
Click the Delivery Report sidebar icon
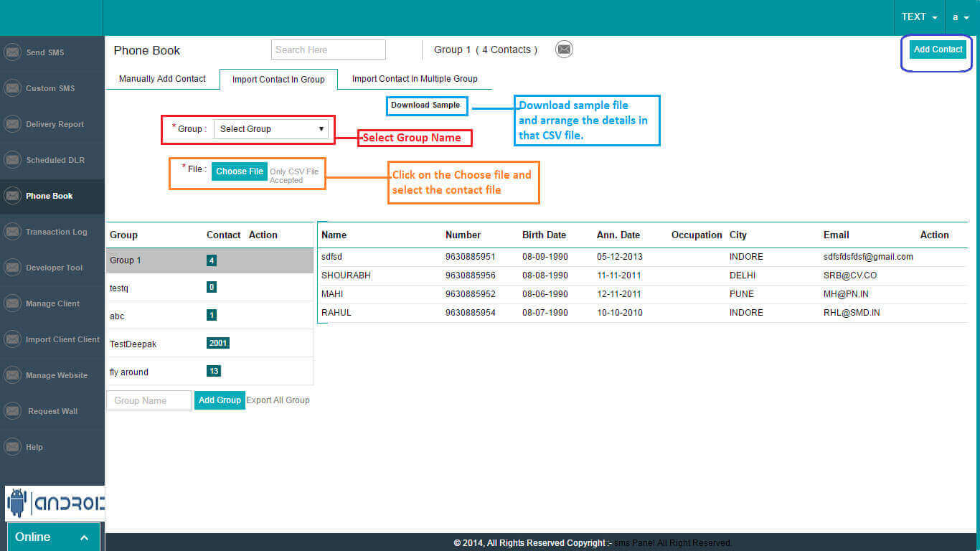[12, 124]
